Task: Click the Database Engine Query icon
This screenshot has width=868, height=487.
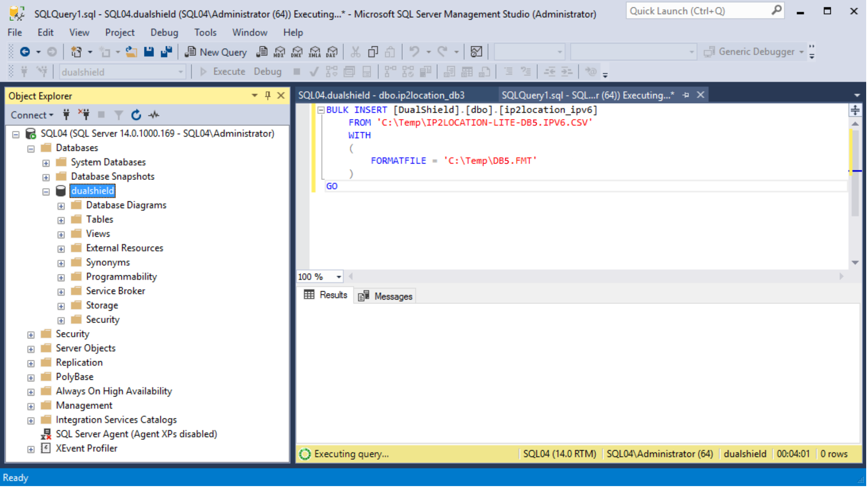Action: [262, 52]
